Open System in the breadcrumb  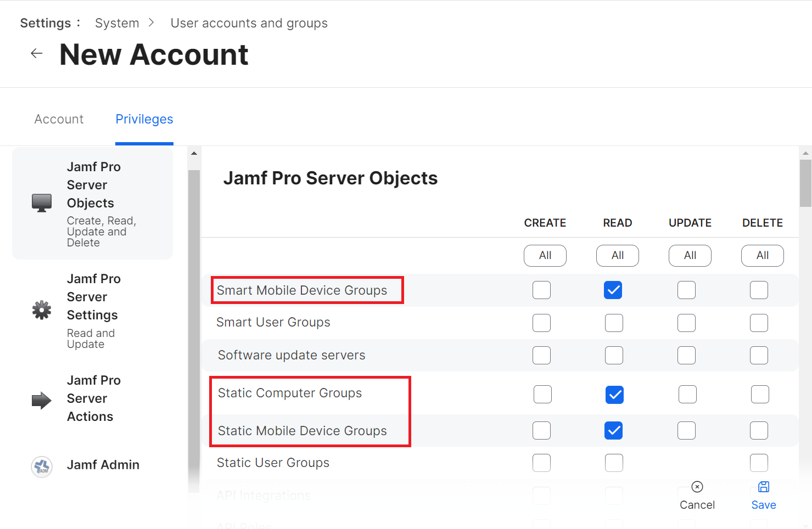[x=117, y=23]
